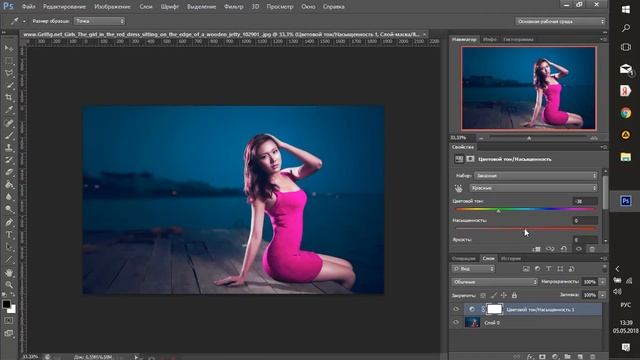This screenshot has height=360, width=640.
Task: Select the Zoom tool in toolbox
Action: (9, 284)
